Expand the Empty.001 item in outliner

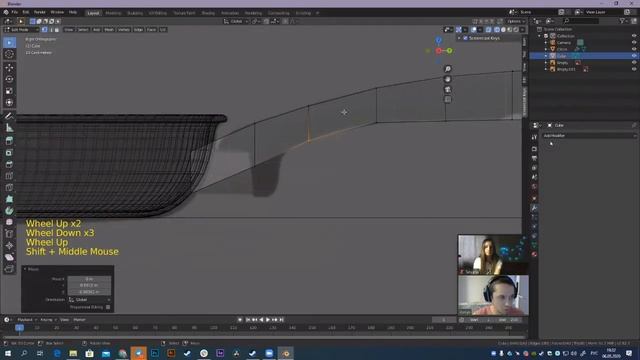(x=546, y=69)
